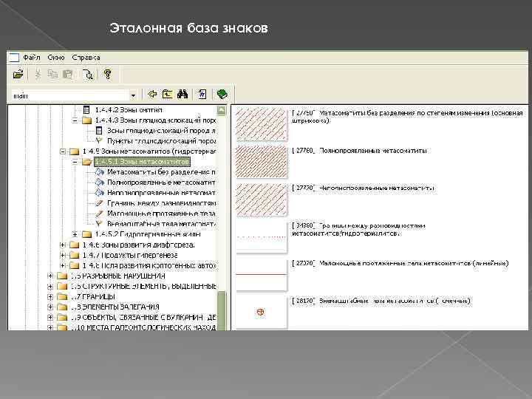Expand the СТРУКТУРНЫЕ ЭЛЕМЕНТЫ node
The image size is (532, 399).
(x=50, y=286)
